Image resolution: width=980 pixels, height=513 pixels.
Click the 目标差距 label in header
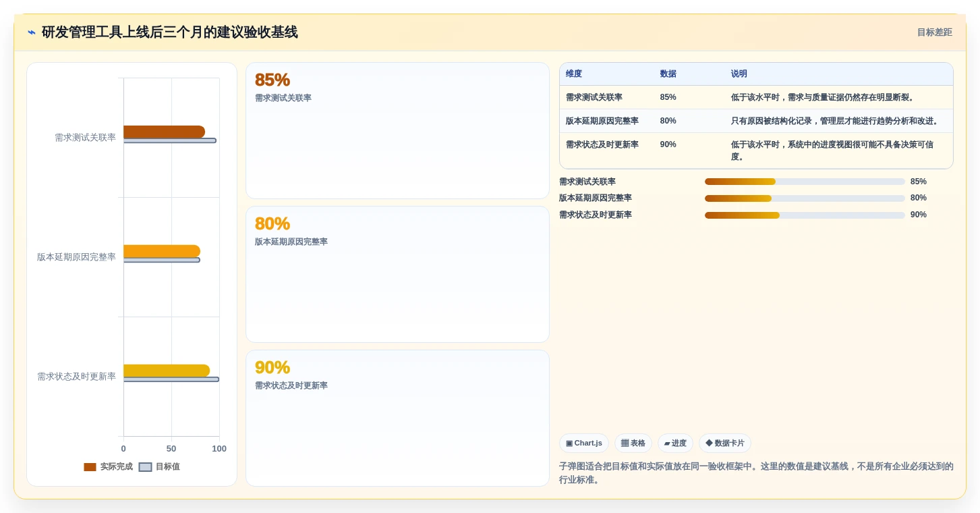pos(934,32)
